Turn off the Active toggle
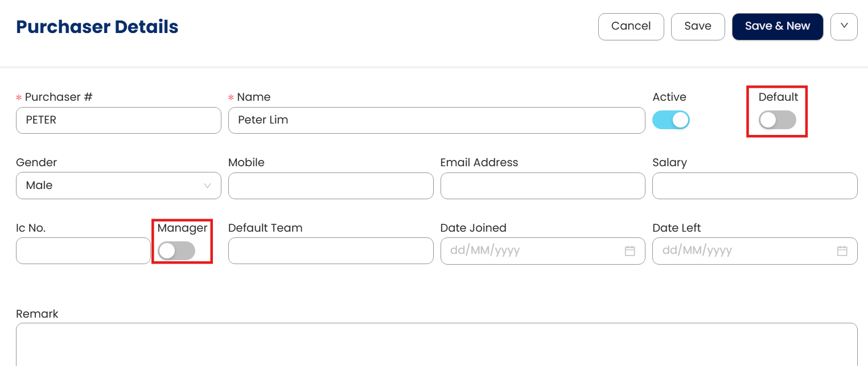The image size is (868, 366). click(x=670, y=120)
